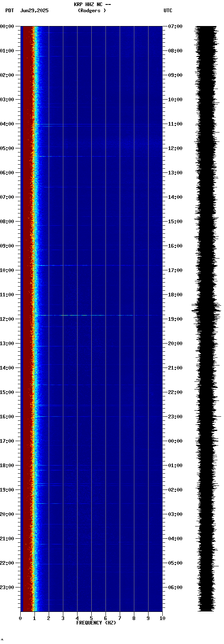Click the 14:00 PDT time label
This screenshot has height=644, width=224.
tap(7, 368)
